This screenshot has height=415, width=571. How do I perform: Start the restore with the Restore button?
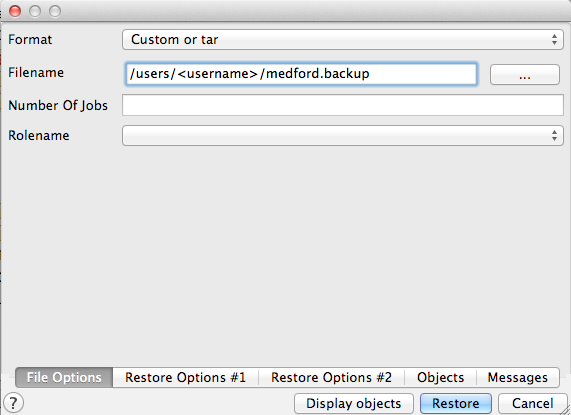coord(456,403)
